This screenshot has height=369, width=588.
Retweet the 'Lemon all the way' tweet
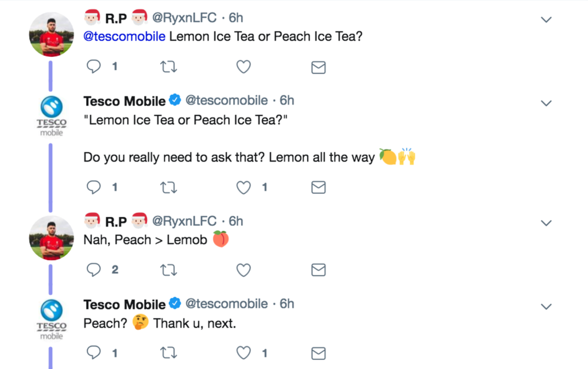pos(168,187)
